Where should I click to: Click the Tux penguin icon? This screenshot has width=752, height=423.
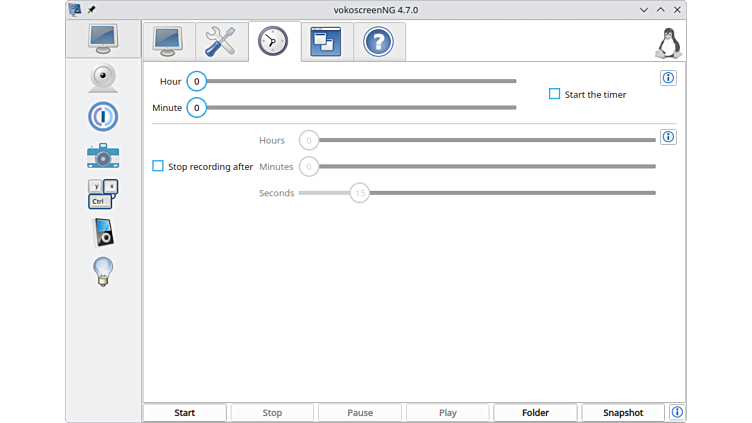[x=667, y=42]
